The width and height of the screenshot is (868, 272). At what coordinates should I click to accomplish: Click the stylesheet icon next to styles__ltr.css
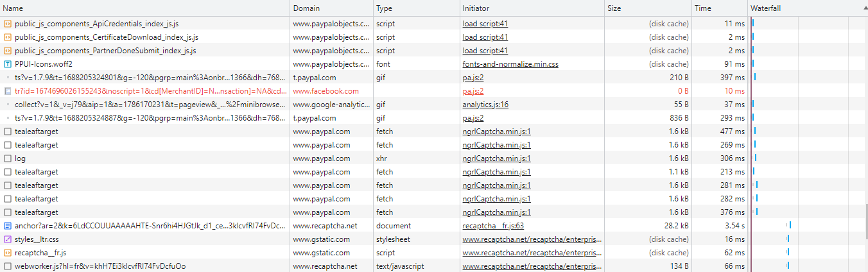[8, 239]
